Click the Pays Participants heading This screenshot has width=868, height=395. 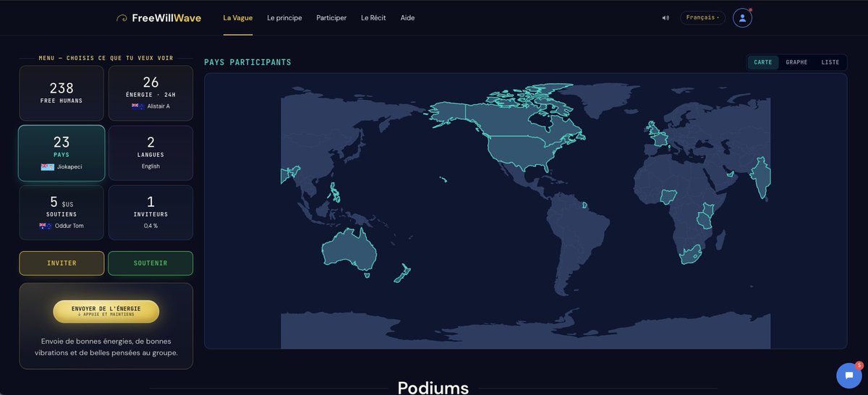click(x=248, y=62)
